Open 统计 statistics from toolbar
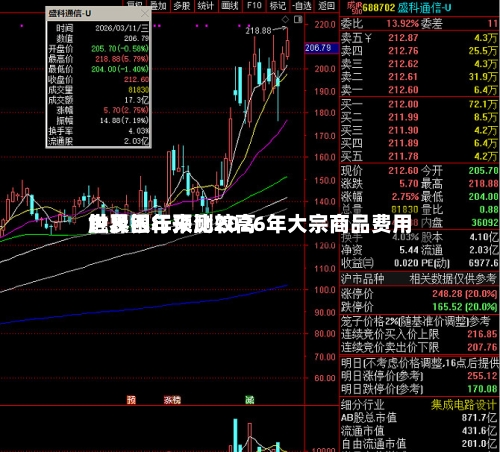 click(206, 5)
